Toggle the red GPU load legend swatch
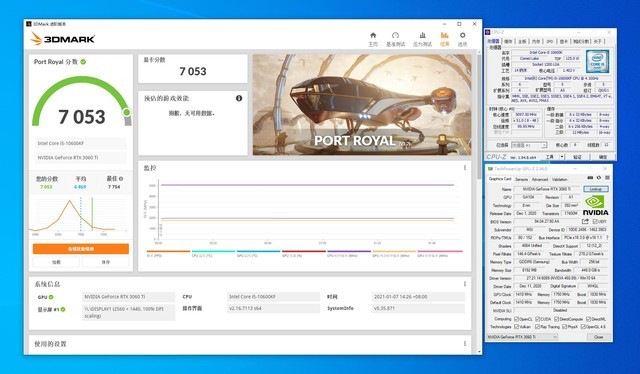 [x=304, y=252]
